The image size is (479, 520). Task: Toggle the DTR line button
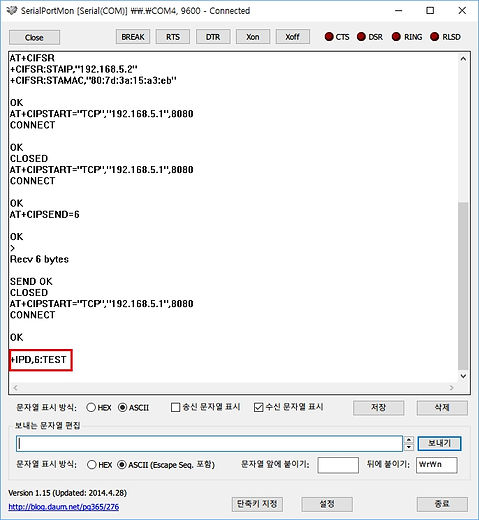(x=213, y=37)
